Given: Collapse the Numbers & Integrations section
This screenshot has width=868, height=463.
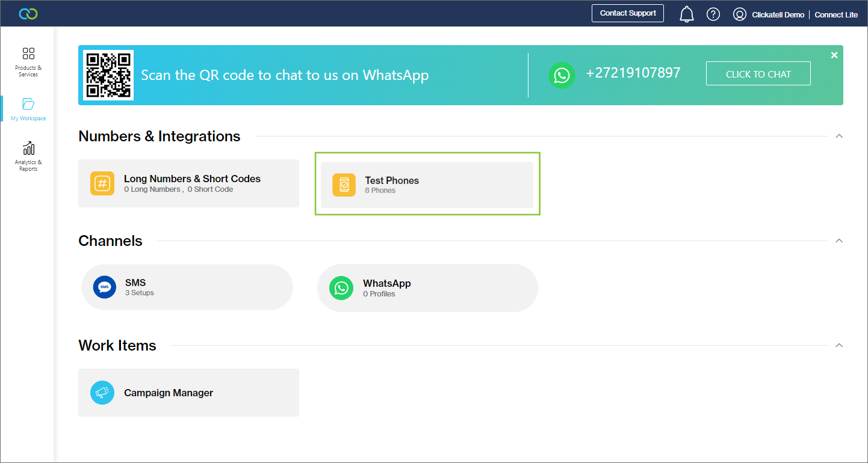Looking at the screenshot, I should [839, 136].
